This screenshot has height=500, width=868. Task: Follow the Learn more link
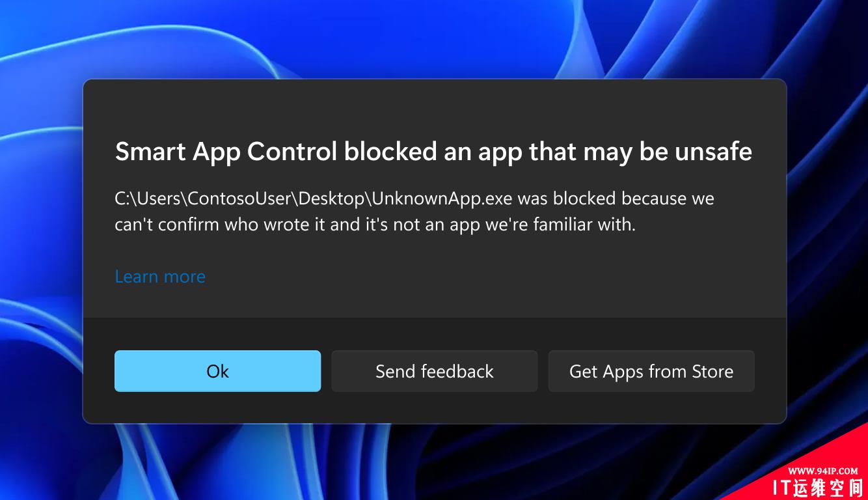coord(160,277)
